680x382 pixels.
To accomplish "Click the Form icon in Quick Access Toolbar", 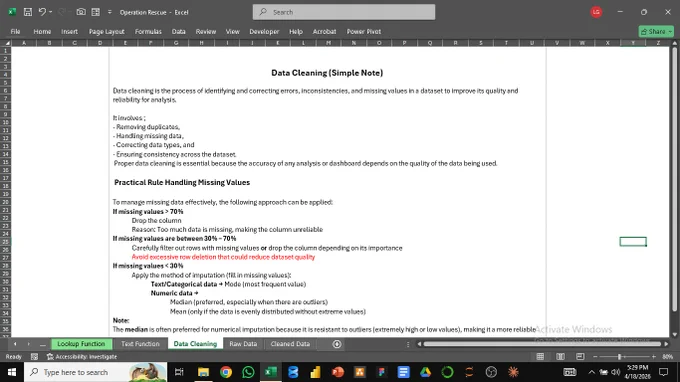I will [x=95, y=12].
